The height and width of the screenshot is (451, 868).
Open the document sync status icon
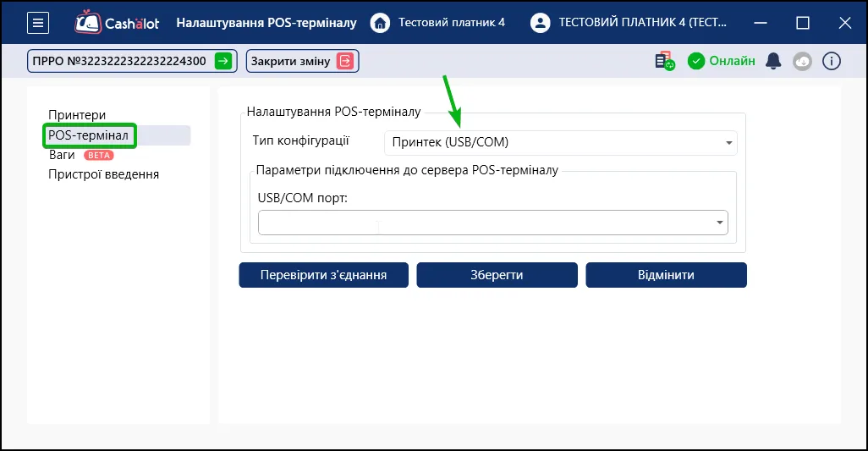(664, 61)
